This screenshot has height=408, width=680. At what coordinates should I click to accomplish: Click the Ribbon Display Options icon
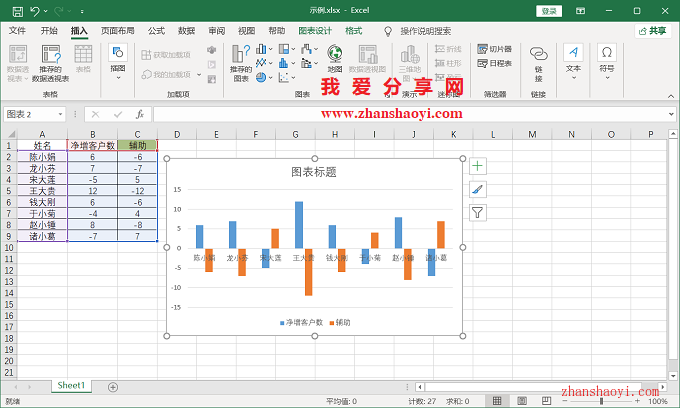pos(580,11)
